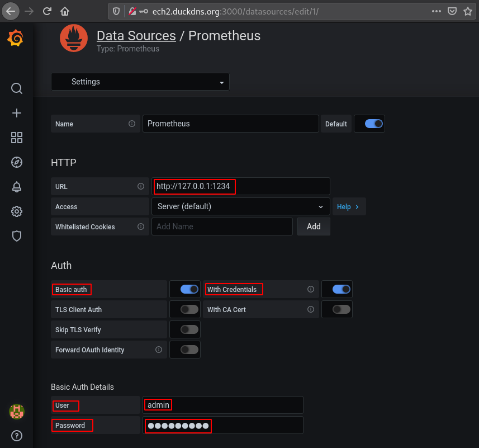The height and width of the screenshot is (448, 479).
Task: Click the saved-login key icon in the address bar
Action: [144, 12]
